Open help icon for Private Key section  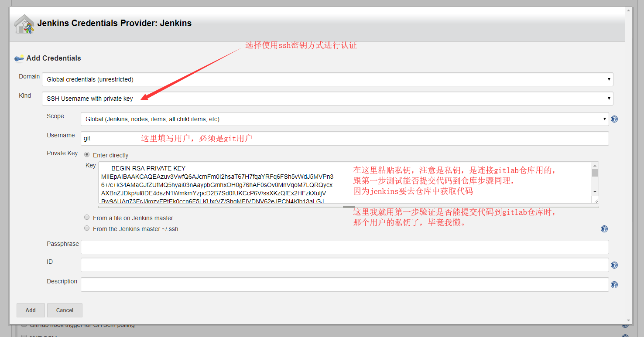pos(604,229)
